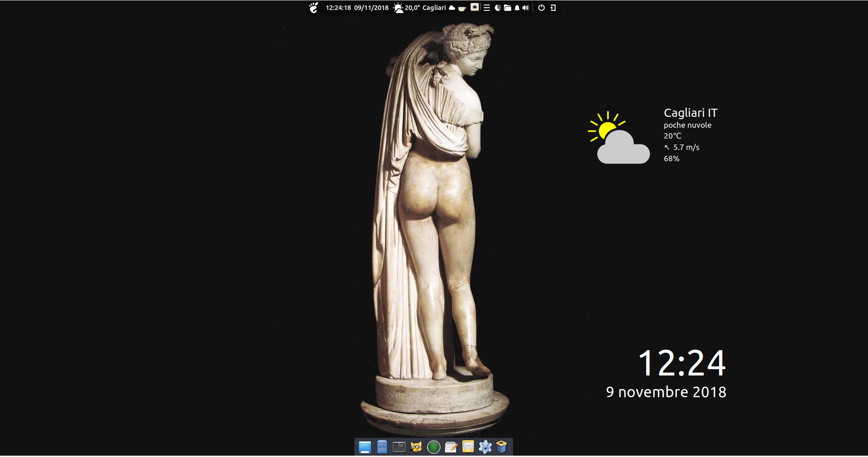Open the three-line window list menu
This screenshot has width=868, height=457.
tap(487, 8)
